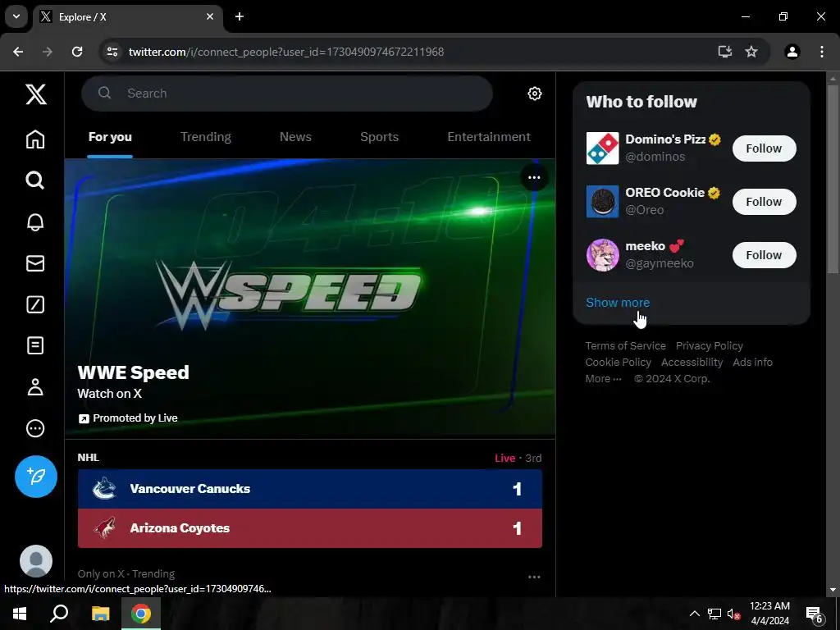Expand the footer More menu

[603, 379]
